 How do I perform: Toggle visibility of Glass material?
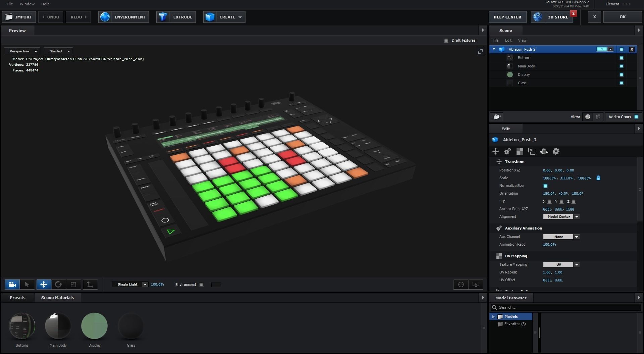[622, 83]
